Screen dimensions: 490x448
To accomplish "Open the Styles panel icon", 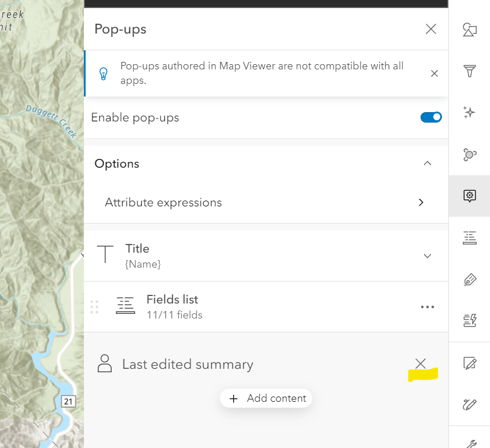I will coord(469,29).
